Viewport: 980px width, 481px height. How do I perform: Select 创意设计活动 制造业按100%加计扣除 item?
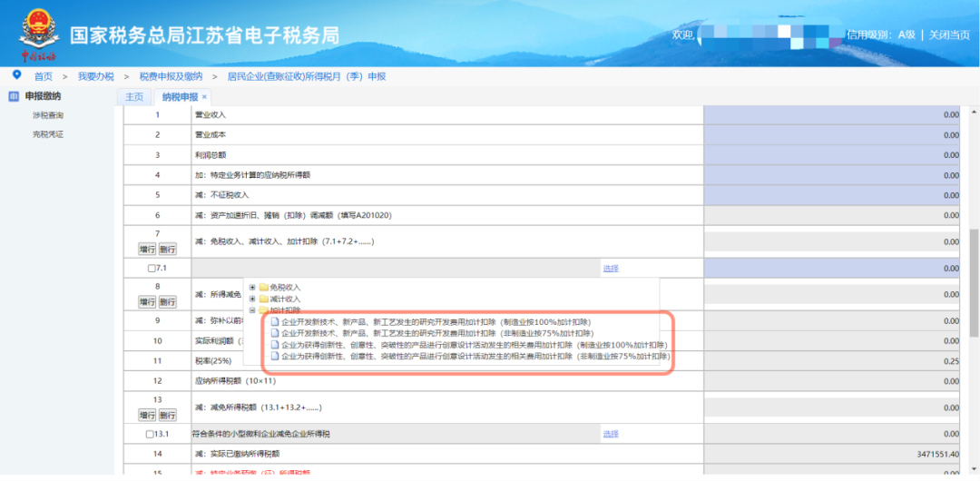tap(475, 345)
